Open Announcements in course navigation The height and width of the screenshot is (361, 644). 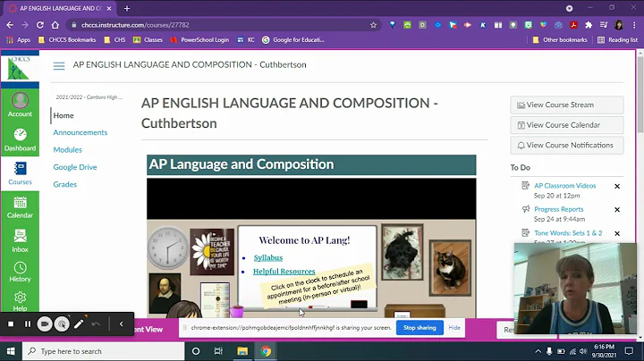pos(80,132)
